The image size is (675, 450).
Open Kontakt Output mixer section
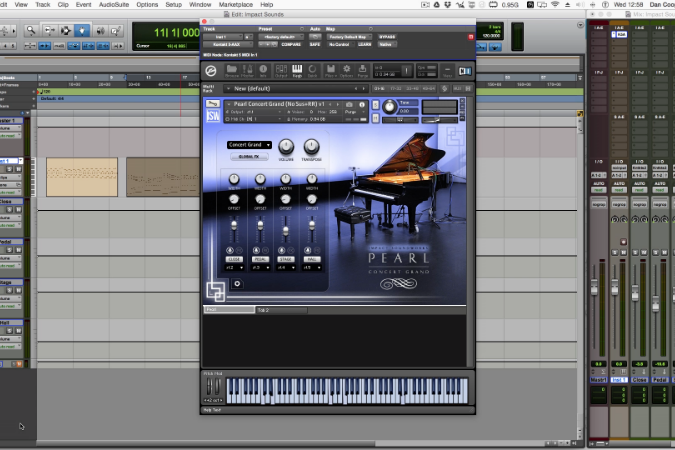pos(281,71)
